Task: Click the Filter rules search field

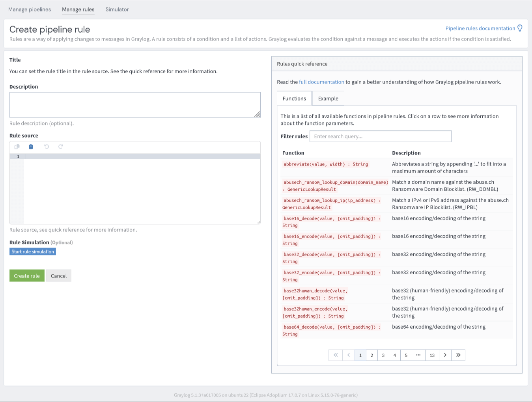Action: [x=381, y=136]
